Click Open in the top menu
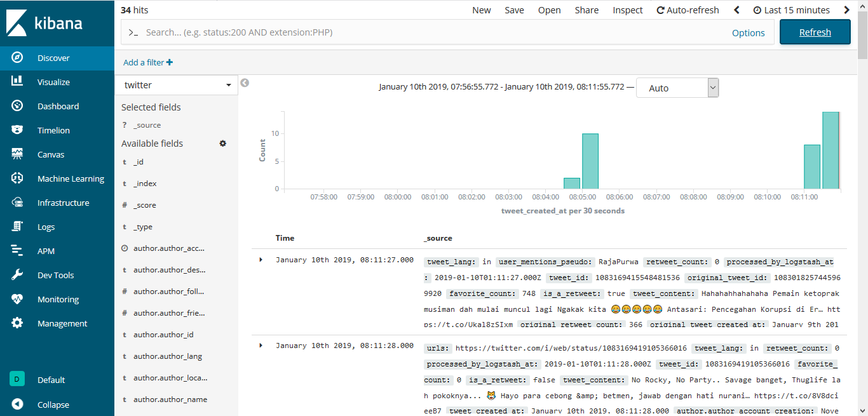The height and width of the screenshot is (416, 868). click(x=550, y=10)
